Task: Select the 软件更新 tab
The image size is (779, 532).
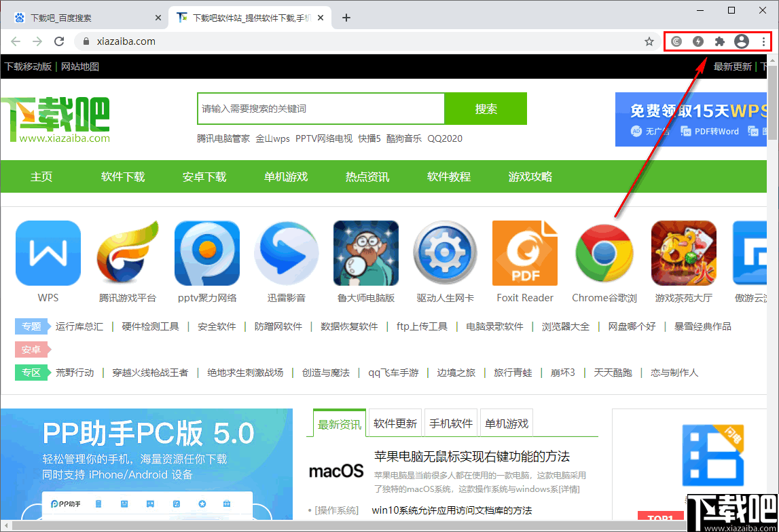Action: (x=395, y=423)
